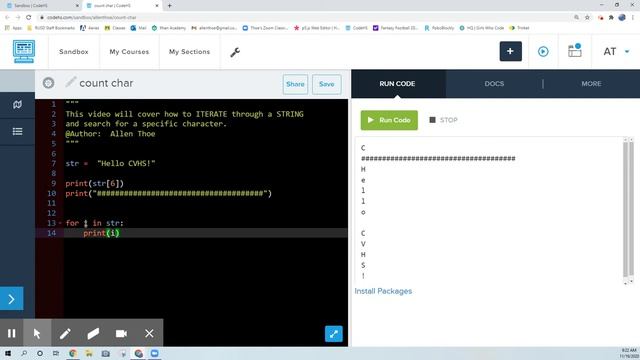
Task: Click the browser back arrow
Action: tap(7, 17)
